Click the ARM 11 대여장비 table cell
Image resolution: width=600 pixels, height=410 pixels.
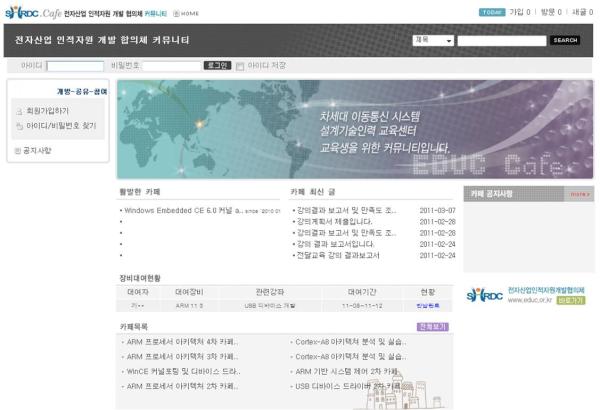(189, 306)
